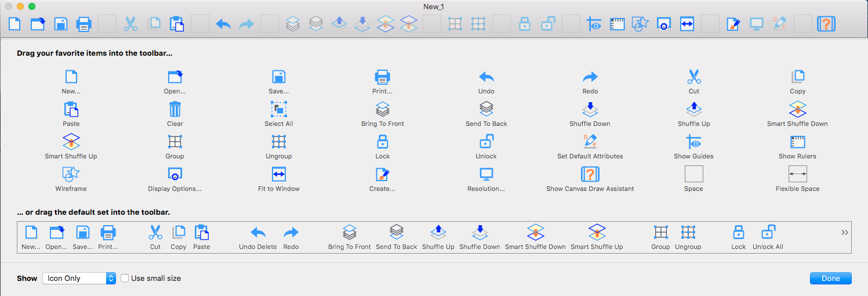Screen dimensions: 868x296
Task: Click Unlock All in default set
Action: (768, 237)
